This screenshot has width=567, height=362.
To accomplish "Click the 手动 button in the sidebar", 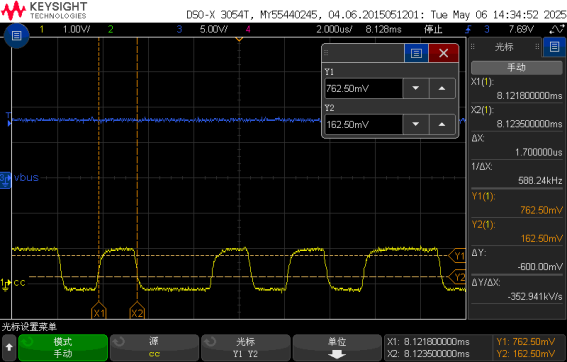I will [x=517, y=68].
